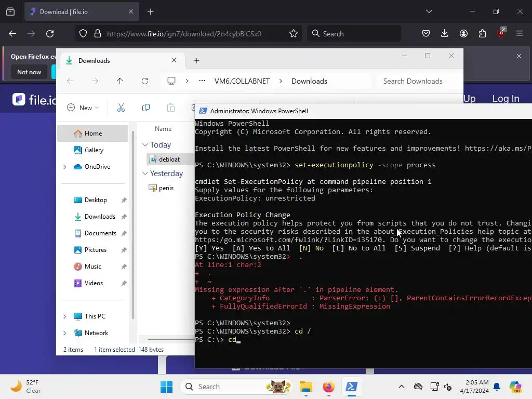Go back in Firefox
The width and height of the screenshot is (532, 399).
12,34
